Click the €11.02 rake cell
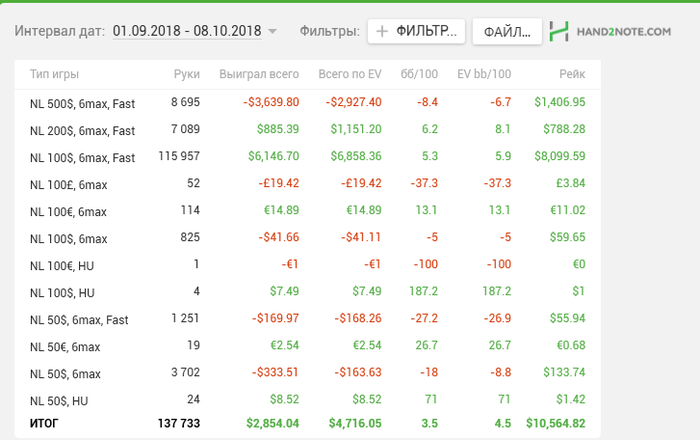Image resolution: width=700 pixels, height=440 pixels. pyautogui.click(x=568, y=210)
